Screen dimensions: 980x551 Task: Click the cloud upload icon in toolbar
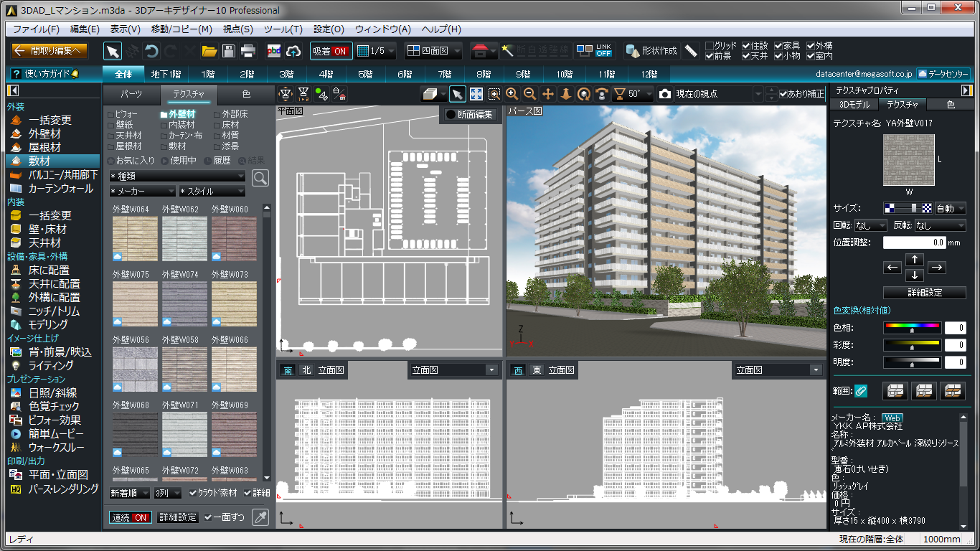click(x=293, y=51)
